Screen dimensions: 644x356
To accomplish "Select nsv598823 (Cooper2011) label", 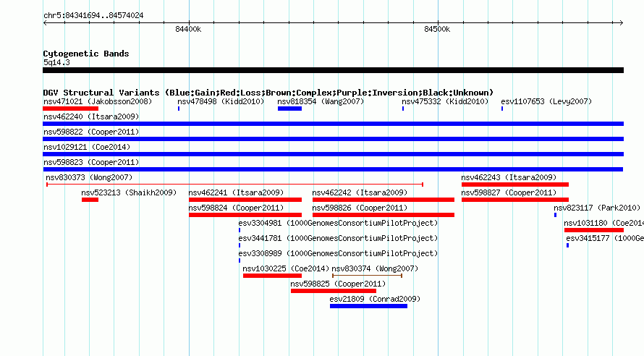I will [x=91, y=162].
